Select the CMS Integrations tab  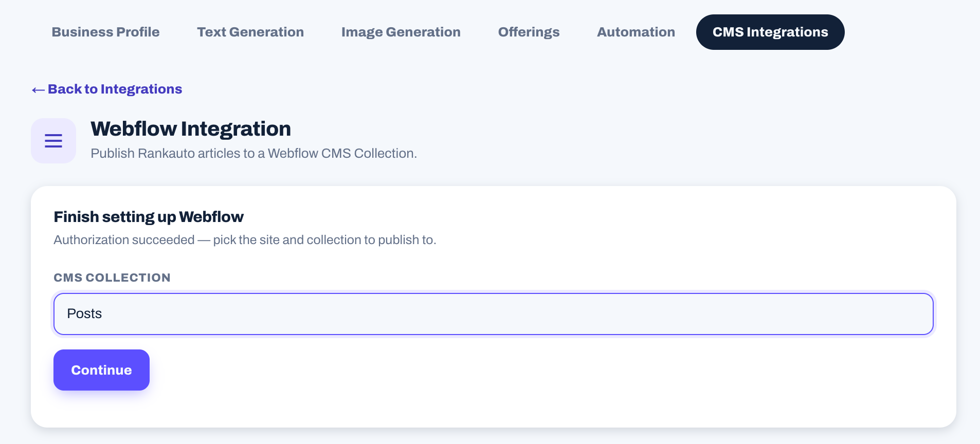click(770, 32)
